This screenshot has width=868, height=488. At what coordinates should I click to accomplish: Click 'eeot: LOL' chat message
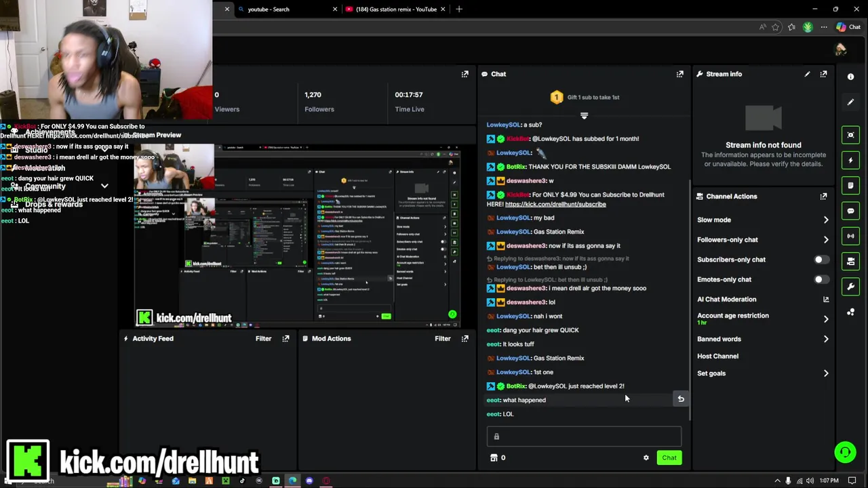tap(500, 414)
